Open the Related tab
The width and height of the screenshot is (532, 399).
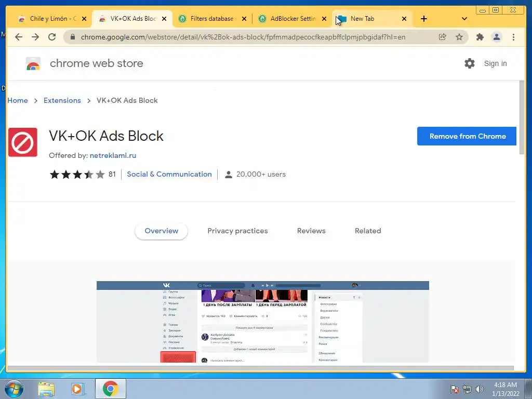click(x=368, y=231)
